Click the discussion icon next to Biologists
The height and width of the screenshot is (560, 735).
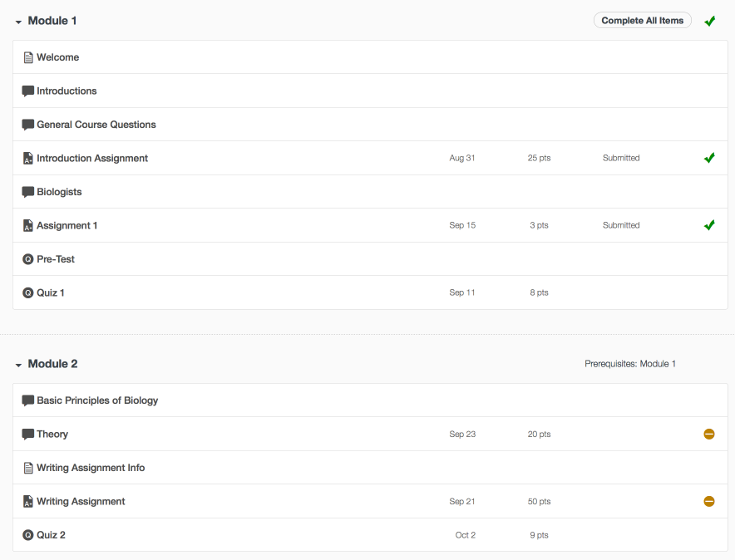27,191
